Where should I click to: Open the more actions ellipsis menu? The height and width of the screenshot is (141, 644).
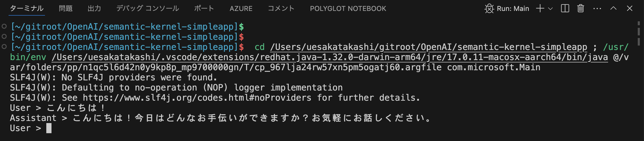coord(597,9)
